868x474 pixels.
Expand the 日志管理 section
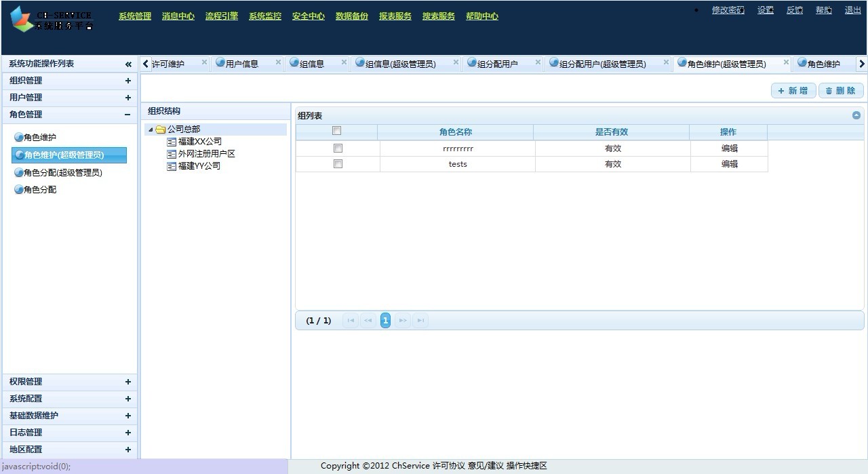(x=128, y=433)
